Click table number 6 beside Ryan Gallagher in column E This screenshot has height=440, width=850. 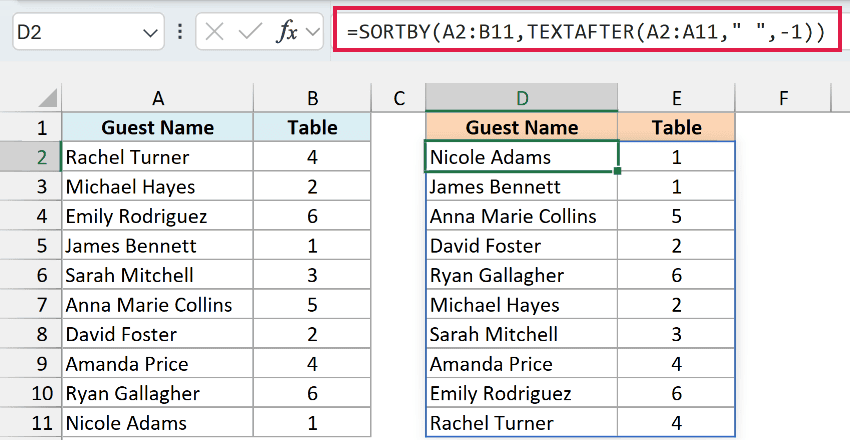(677, 275)
